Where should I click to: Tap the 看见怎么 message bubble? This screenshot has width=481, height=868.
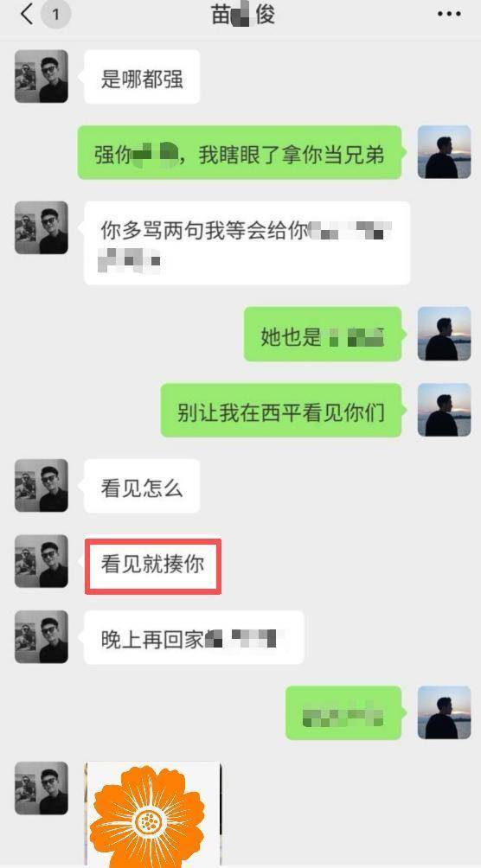coord(141,486)
